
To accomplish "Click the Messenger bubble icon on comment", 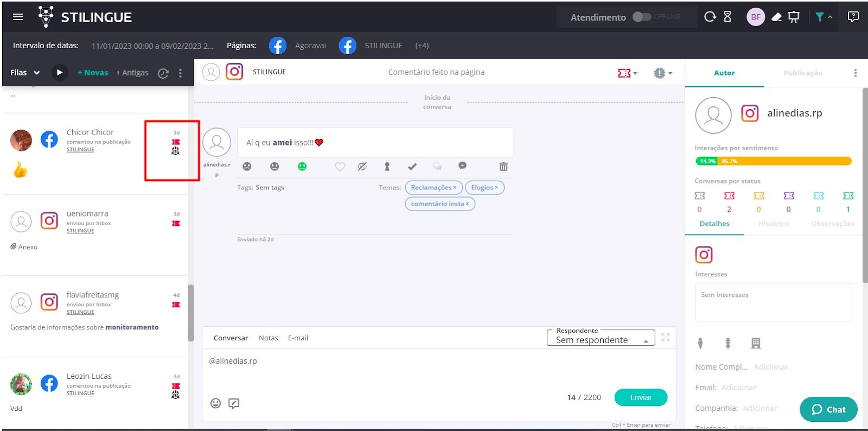I will pyautogui.click(x=462, y=166).
